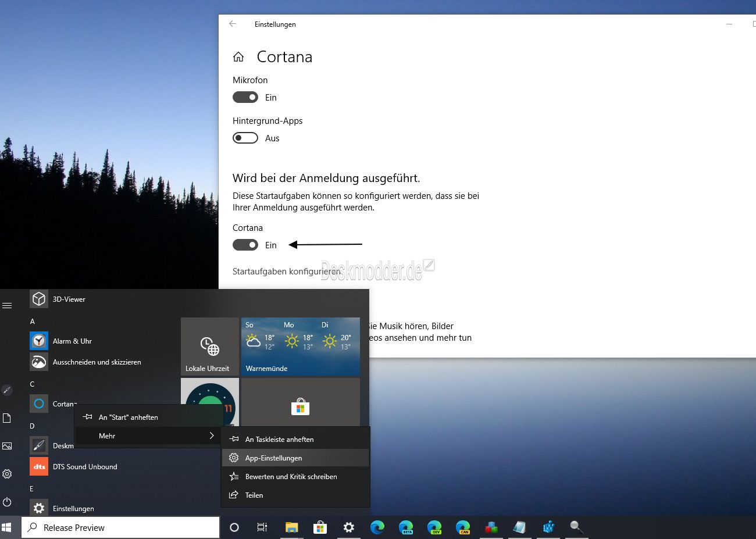Launch Edge Beta from taskbar
756x539 pixels.
(406, 527)
